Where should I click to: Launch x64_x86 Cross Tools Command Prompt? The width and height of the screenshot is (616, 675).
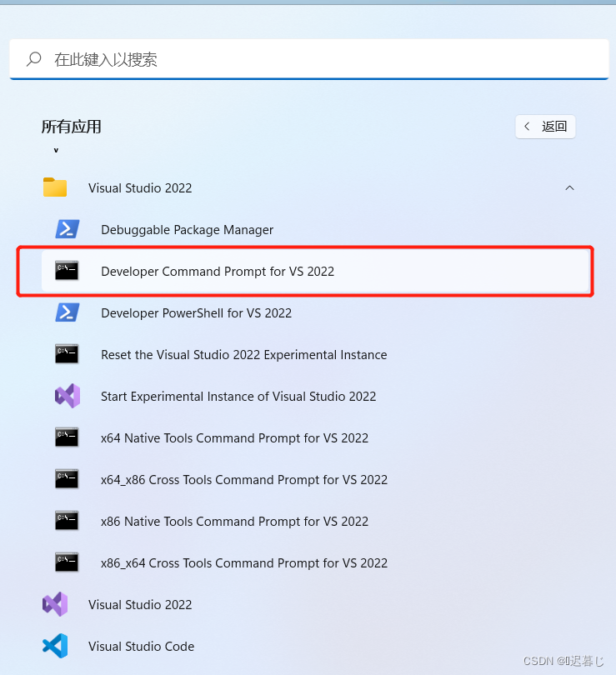pyautogui.click(x=244, y=479)
